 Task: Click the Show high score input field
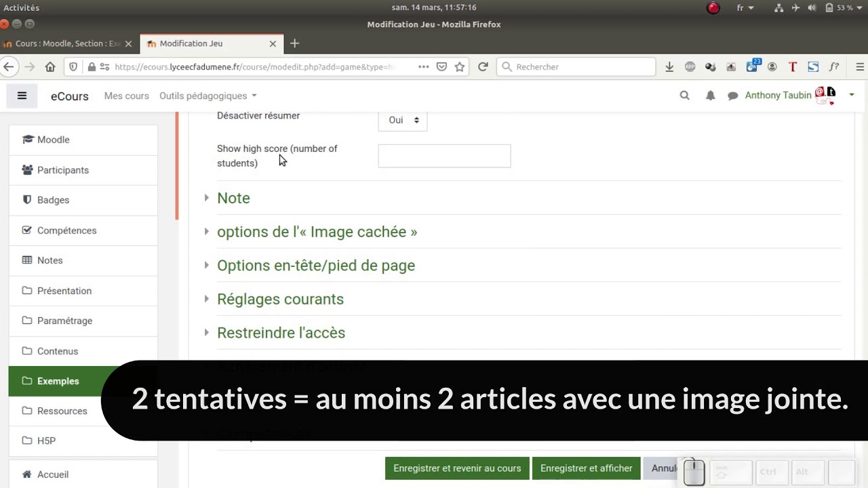pos(444,156)
